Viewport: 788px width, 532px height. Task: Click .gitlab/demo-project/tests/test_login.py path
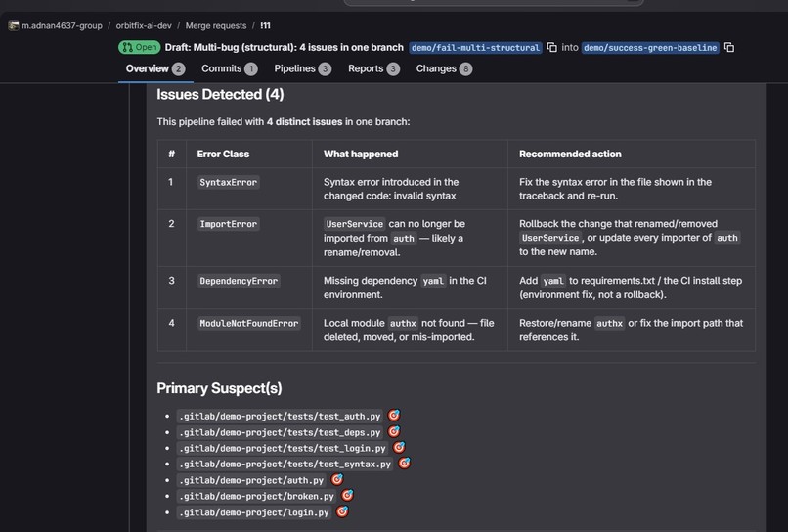point(283,448)
